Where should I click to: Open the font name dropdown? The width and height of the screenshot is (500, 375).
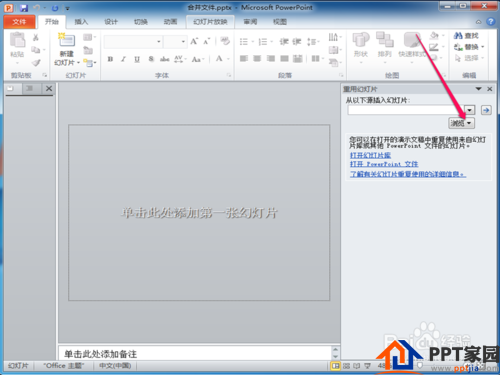159,42
